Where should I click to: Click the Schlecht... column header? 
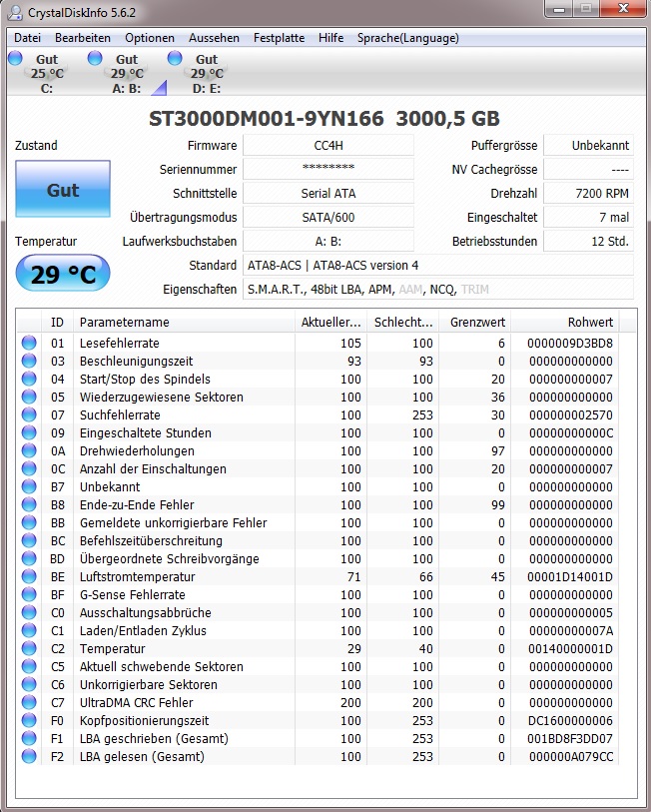[x=402, y=323]
